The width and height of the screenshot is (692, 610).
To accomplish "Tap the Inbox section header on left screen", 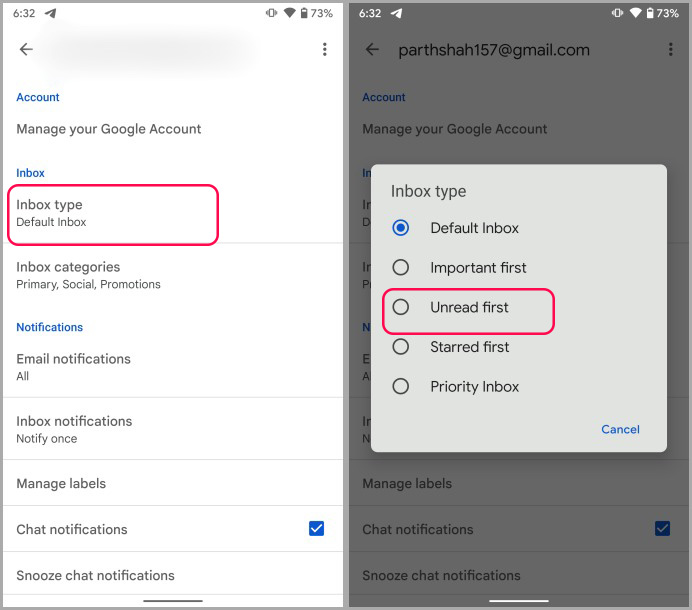I will pyautogui.click(x=30, y=173).
